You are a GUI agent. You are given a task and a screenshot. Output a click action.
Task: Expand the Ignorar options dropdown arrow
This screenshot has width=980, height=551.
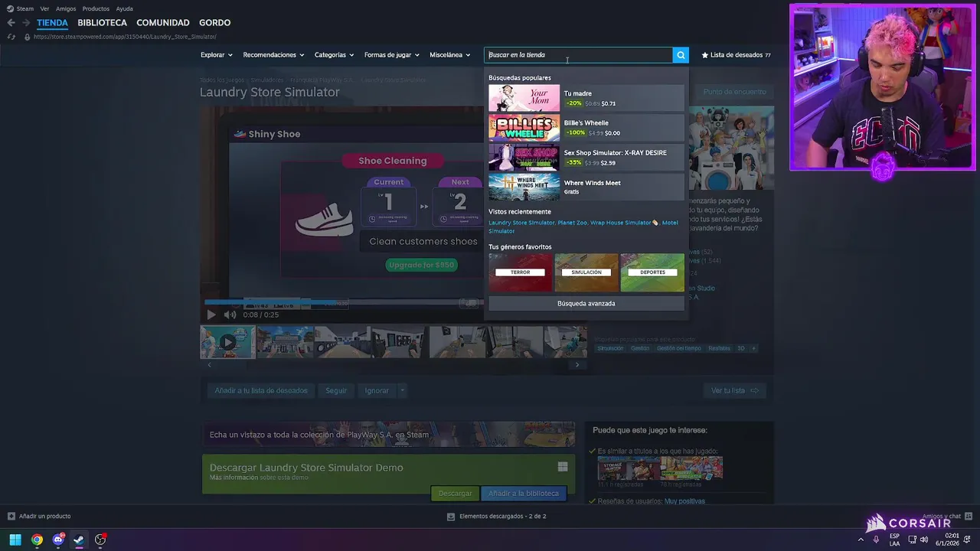click(x=402, y=390)
